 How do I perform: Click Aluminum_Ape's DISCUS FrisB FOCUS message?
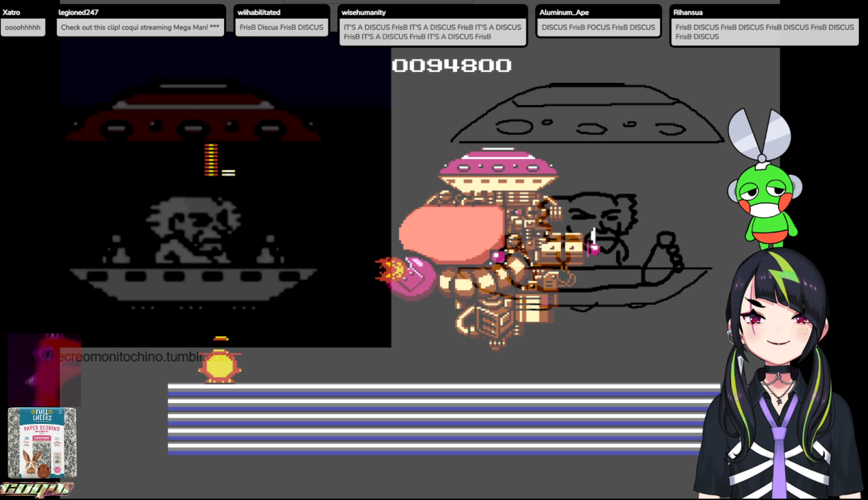pyautogui.click(x=598, y=28)
